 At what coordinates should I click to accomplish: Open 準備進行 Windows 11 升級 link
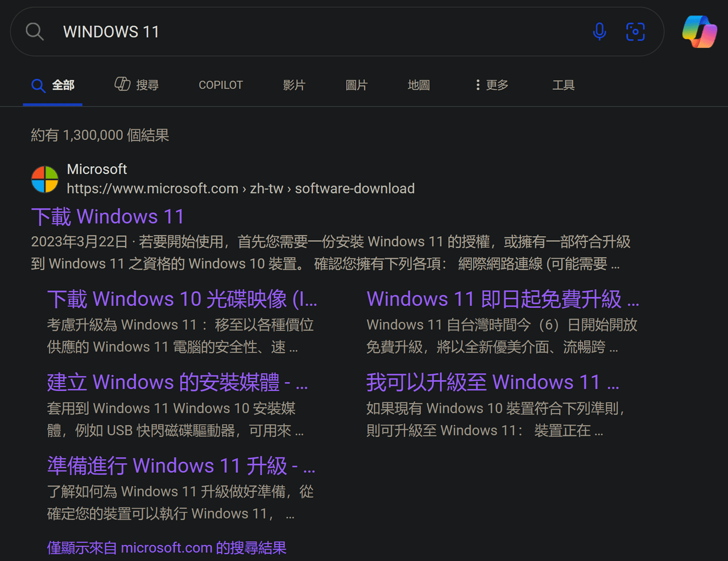pyautogui.click(x=181, y=466)
